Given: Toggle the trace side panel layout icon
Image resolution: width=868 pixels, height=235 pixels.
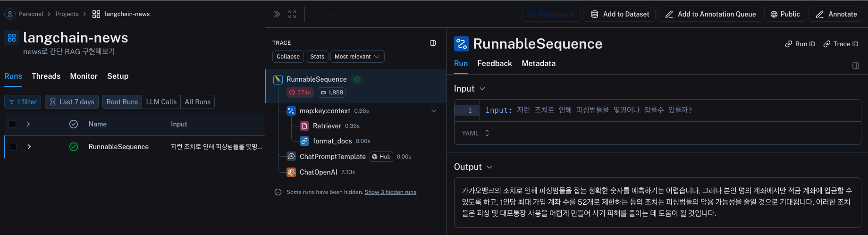Looking at the screenshot, I should pyautogui.click(x=433, y=43).
